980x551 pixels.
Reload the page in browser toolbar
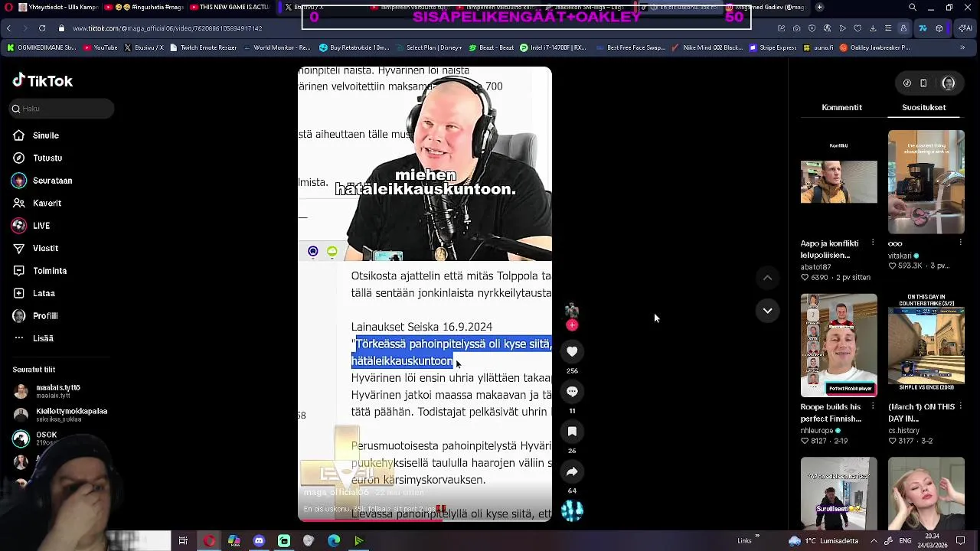42,28
